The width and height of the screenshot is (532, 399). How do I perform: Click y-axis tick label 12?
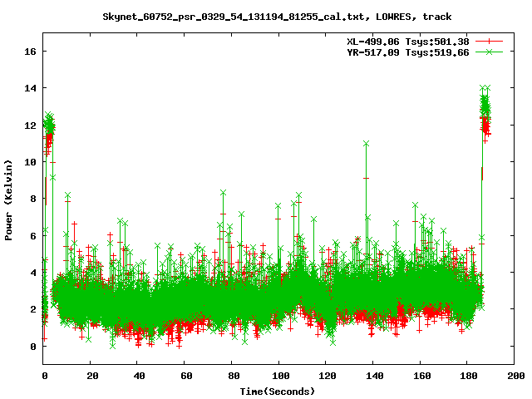click(31, 126)
